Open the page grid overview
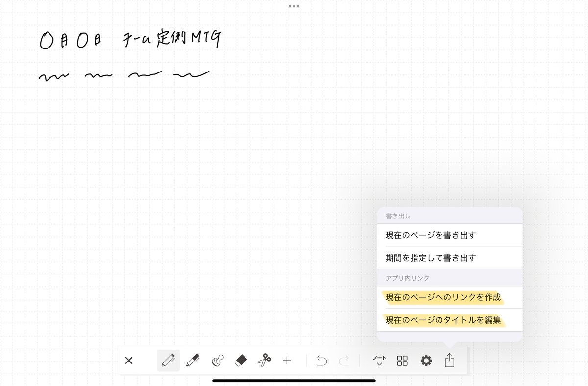Screen dimensions: 588x386 coord(402,361)
